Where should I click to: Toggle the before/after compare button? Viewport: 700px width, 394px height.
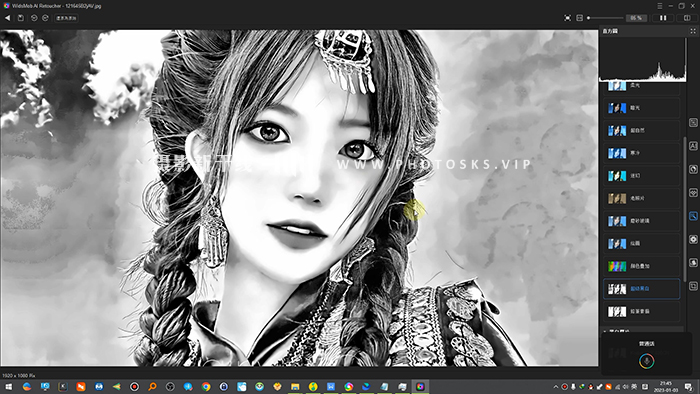(x=663, y=18)
